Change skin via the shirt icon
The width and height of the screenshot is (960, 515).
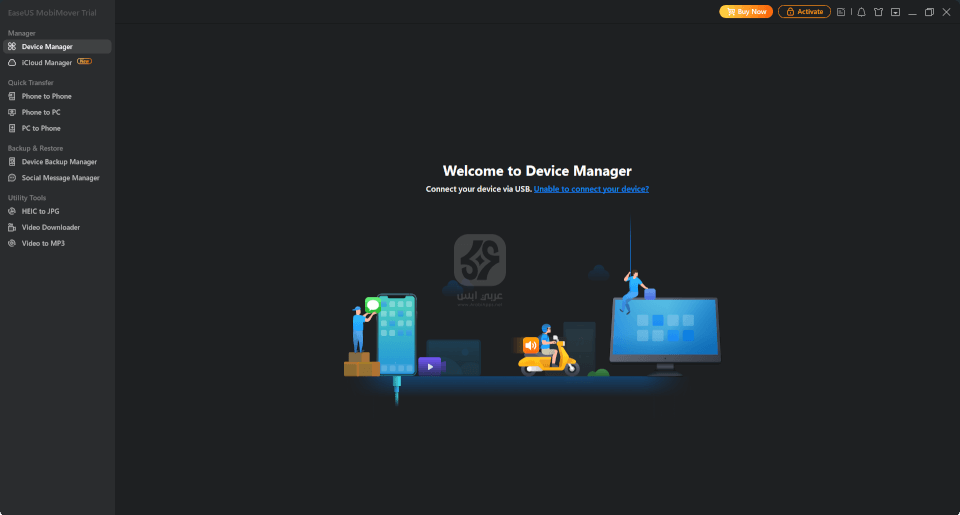879,12
